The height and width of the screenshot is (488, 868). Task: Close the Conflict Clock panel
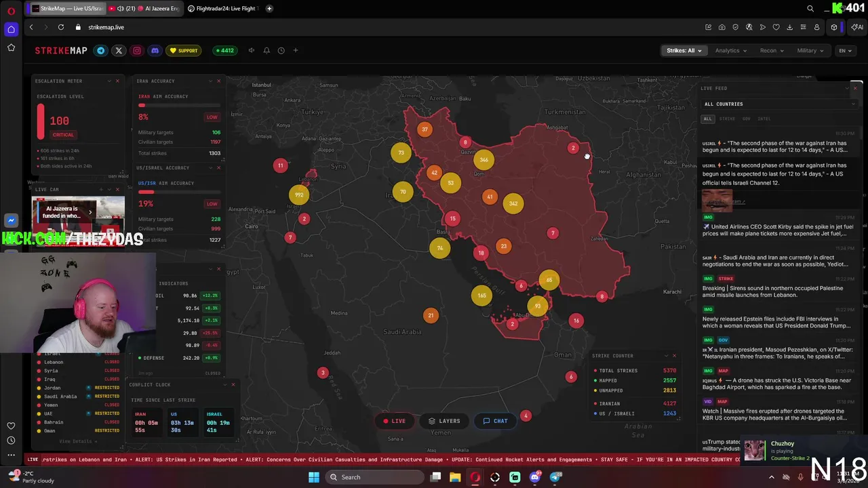pos(233,385)
